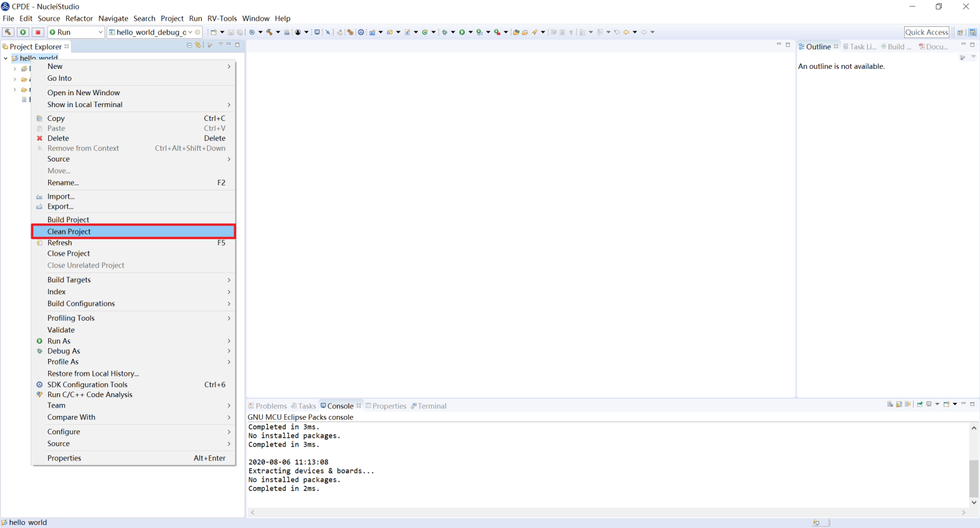Open the Debug As submenu
This screenshot has height=528, width=980.
click(x=133, y=351)
